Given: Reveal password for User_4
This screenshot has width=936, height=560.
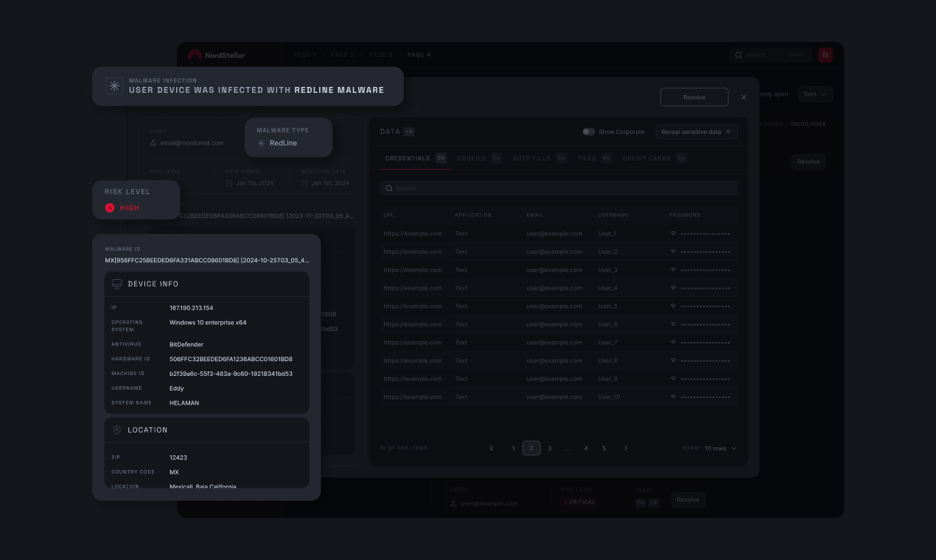Looking at the screenshot, I should click(673, 288).
